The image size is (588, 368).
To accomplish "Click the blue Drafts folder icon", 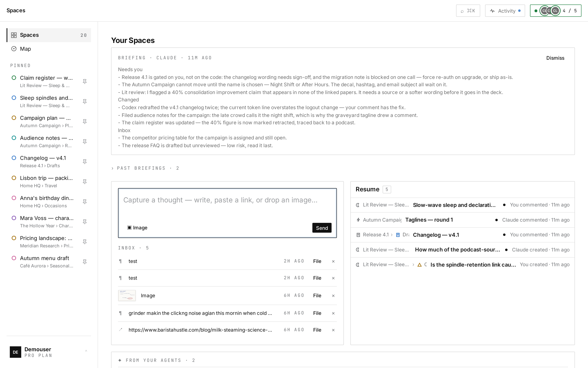I will coord(398,235).
